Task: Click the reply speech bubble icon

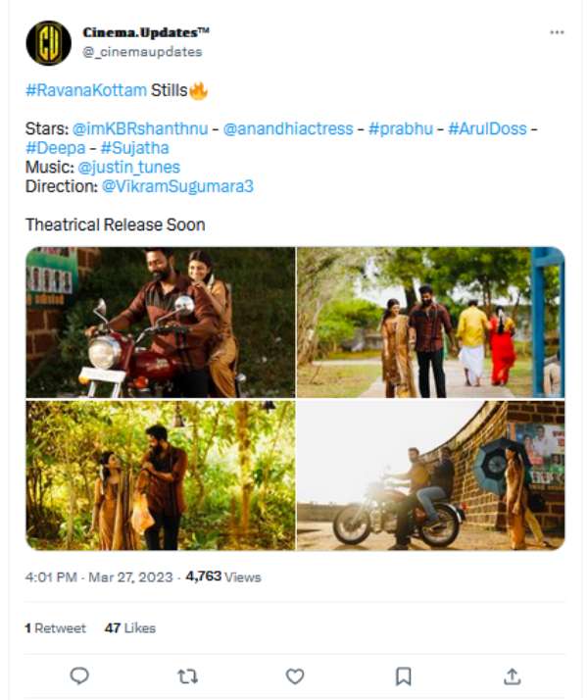Action: coord(80,675)
